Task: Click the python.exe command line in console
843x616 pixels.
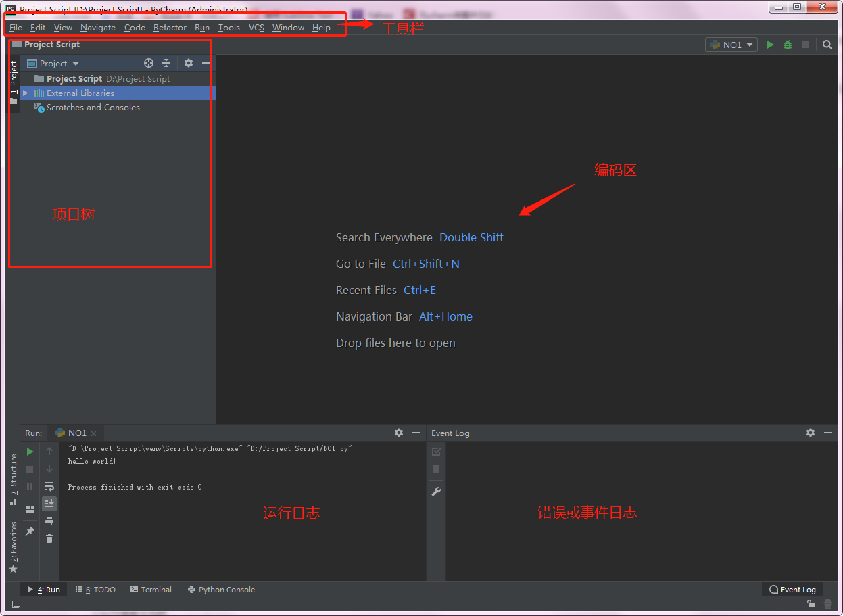Action: (210, 448)
